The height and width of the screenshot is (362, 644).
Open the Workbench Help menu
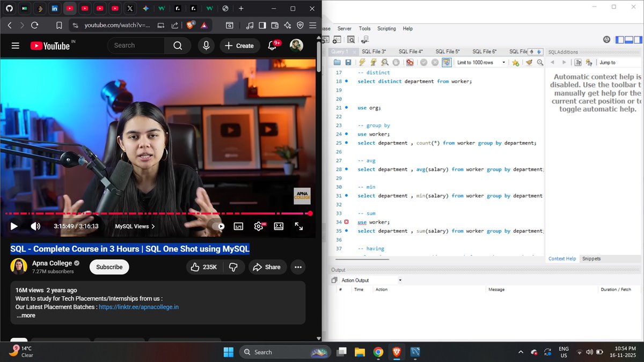coord(408,28)
